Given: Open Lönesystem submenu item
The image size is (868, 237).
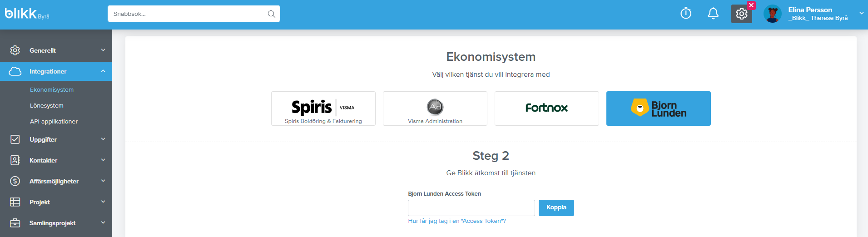Looking at the screenshot, I should coord(47,106).
